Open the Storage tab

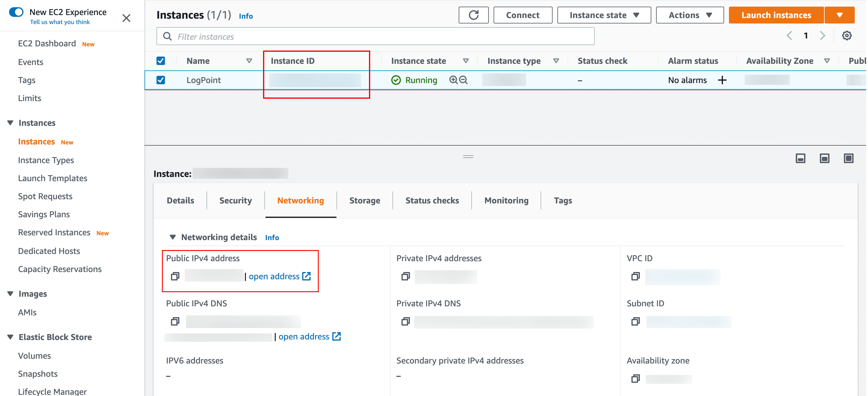364,200
